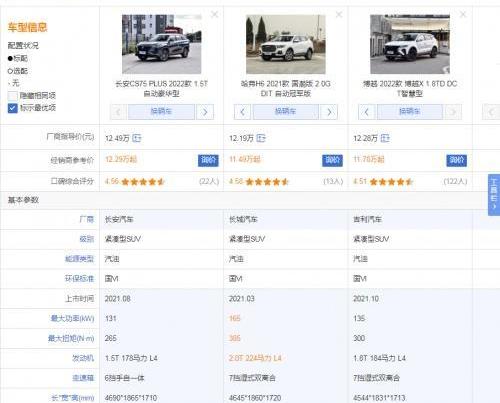
Task: Change model for 哈弗H6 column
Action: (286, 112)
